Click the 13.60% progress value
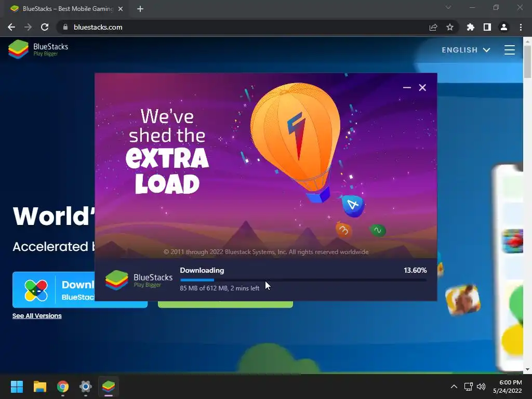This screenshot has width=532, height=399. [415, 270]
